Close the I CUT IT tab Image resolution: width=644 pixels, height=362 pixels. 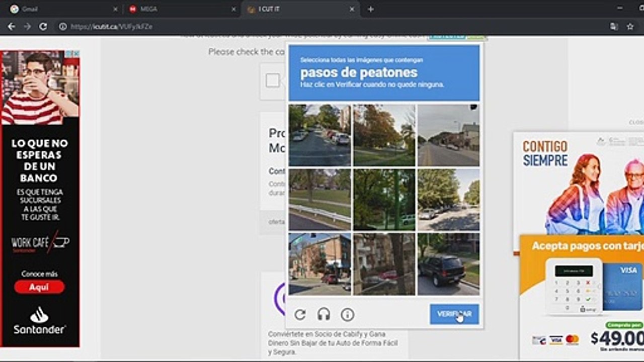352,9
